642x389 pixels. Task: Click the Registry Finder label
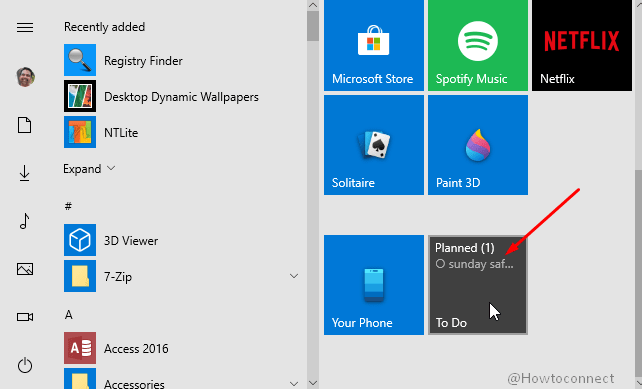[143, 61]
